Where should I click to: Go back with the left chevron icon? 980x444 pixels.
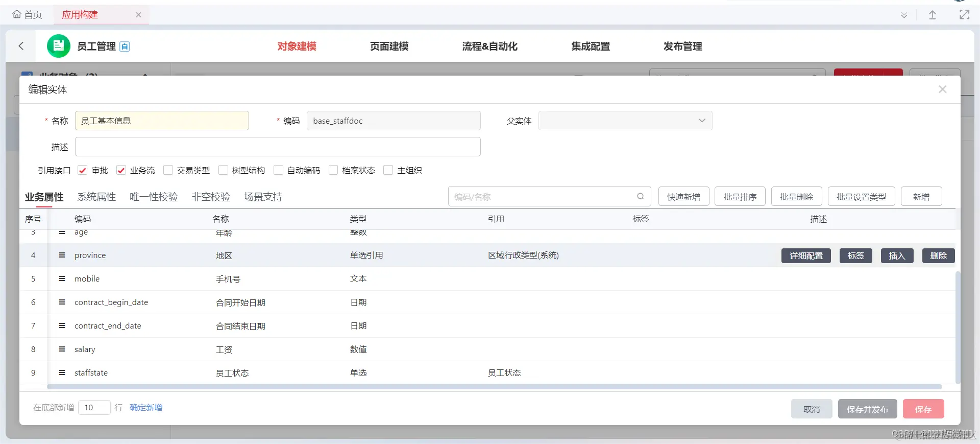tap(21, 46)
